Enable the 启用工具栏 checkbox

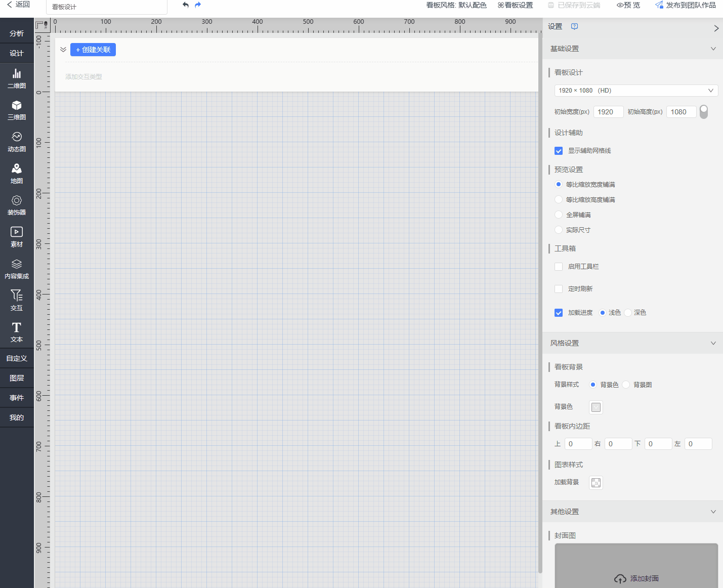559,267
